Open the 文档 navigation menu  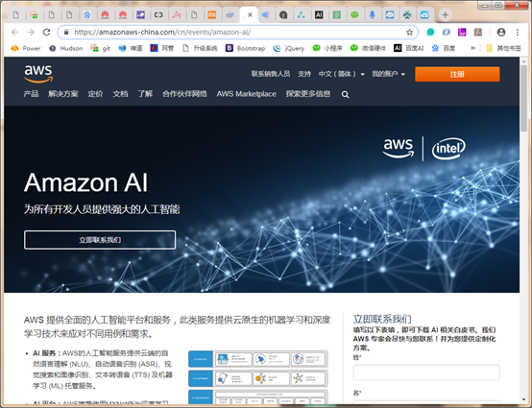[120, 94]
